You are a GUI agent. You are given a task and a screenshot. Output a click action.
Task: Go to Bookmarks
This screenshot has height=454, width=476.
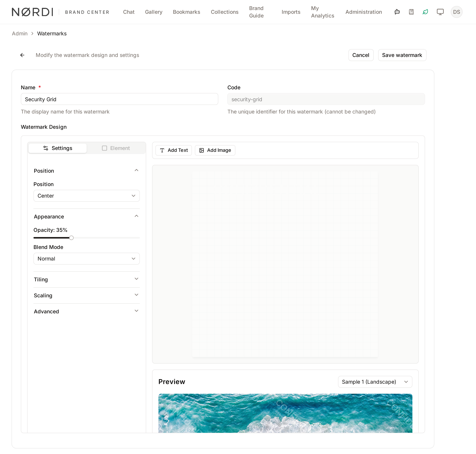point(186,12)
